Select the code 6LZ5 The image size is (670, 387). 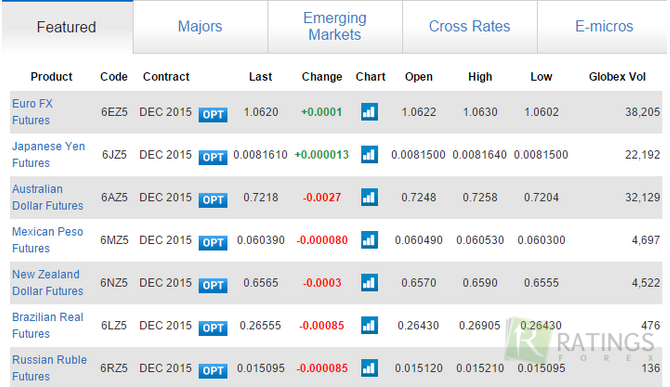click(114, 325)
